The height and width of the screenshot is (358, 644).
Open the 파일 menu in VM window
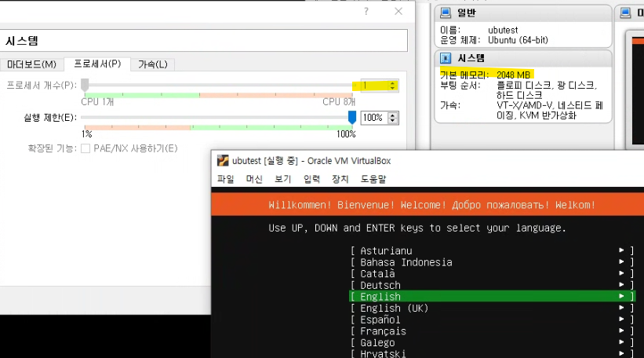(225, 179)
